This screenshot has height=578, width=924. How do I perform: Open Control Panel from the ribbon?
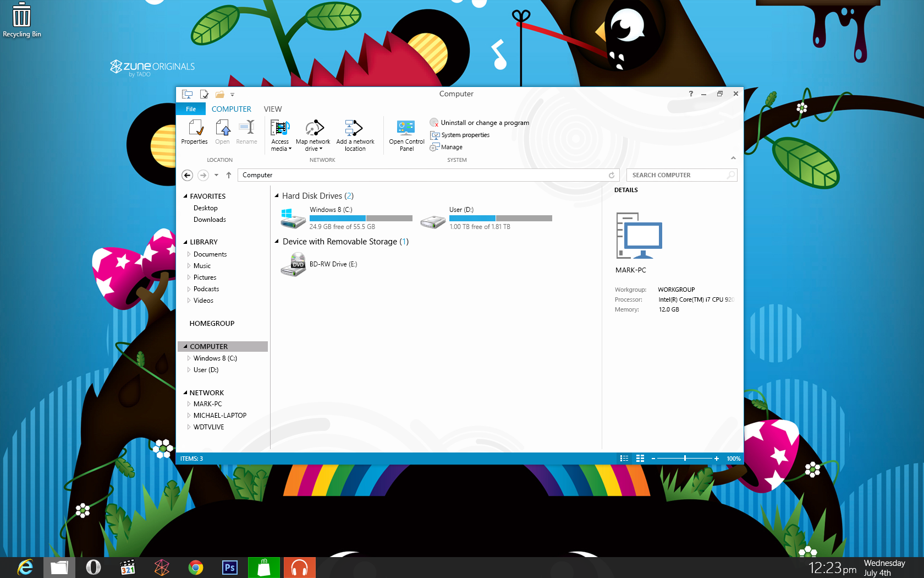(x=406, y=128)
